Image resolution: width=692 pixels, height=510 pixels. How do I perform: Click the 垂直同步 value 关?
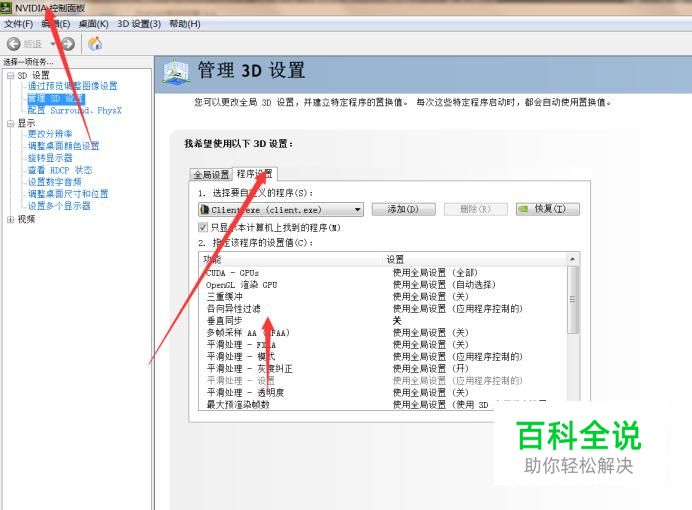397,321
